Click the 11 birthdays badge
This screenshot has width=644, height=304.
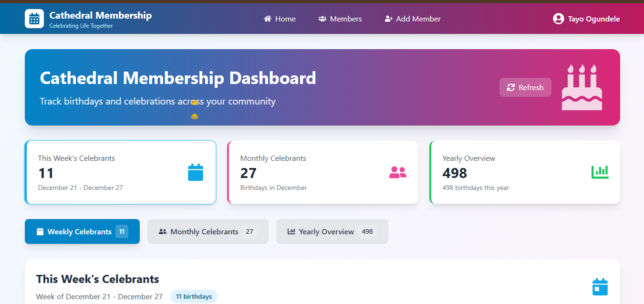194,296
